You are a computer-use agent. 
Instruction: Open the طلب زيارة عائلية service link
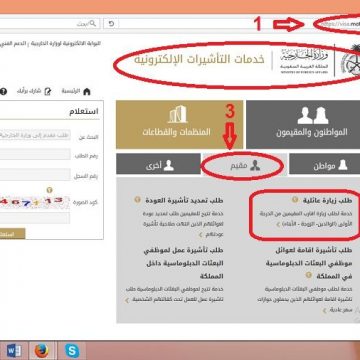pos(327,201)
